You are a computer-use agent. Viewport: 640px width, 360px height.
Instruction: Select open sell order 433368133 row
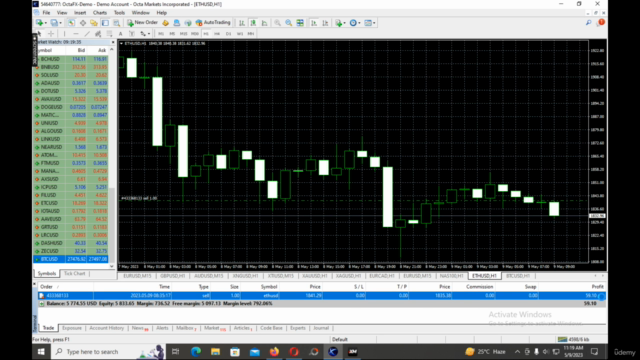click(x=322, y=296)
